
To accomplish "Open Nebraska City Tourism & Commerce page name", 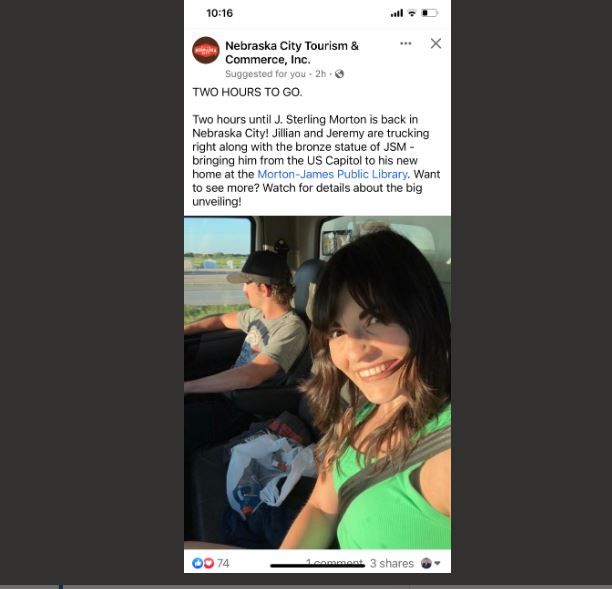I will tap(292, 53).
